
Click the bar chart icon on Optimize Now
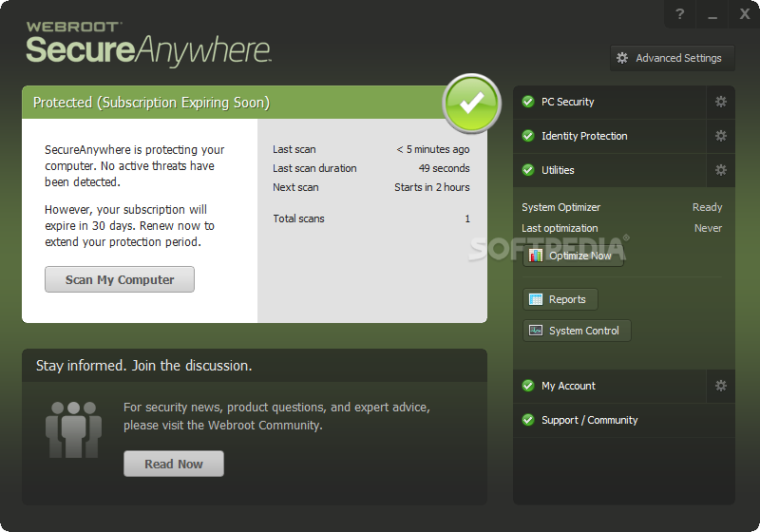[x=536, y=256]
